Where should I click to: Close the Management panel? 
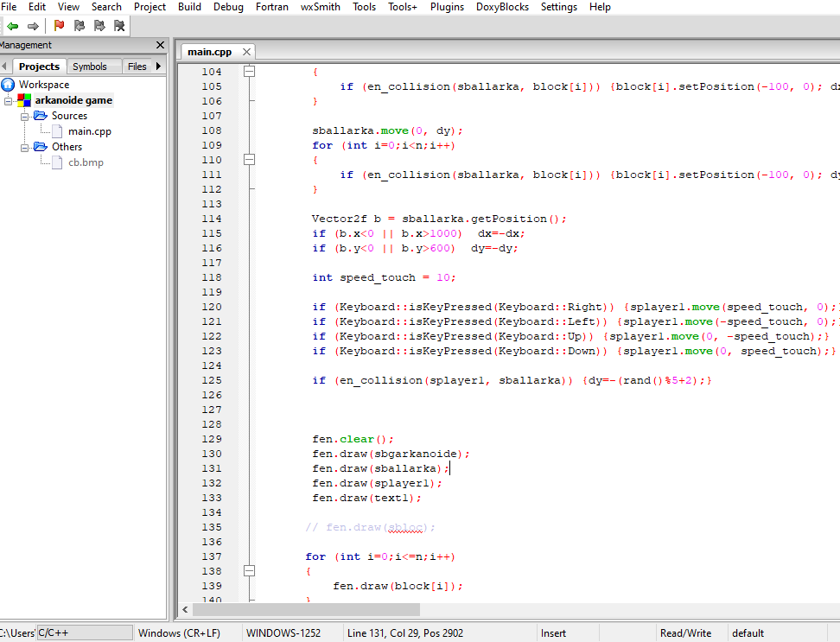coord(160,45)
